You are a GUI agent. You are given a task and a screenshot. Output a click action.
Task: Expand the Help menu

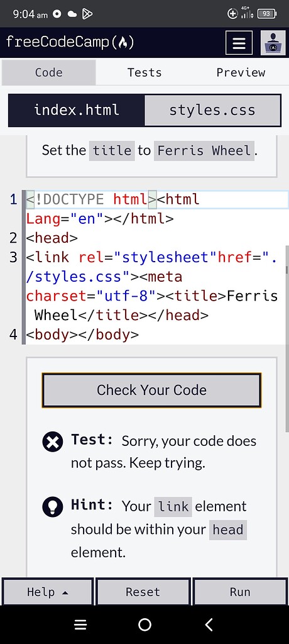point(48,592)
